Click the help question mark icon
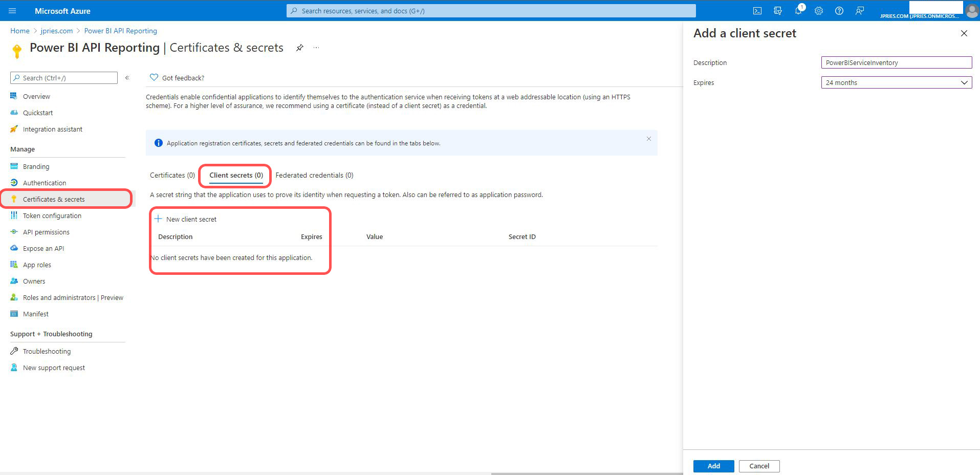 click(839, 11)
